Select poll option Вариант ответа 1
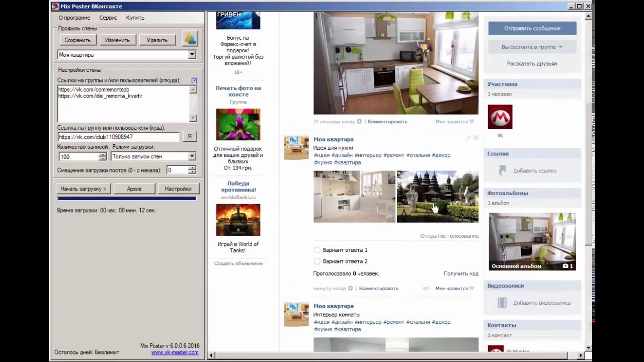Screen dimensions: 644x362 click(x=317, y=250)
